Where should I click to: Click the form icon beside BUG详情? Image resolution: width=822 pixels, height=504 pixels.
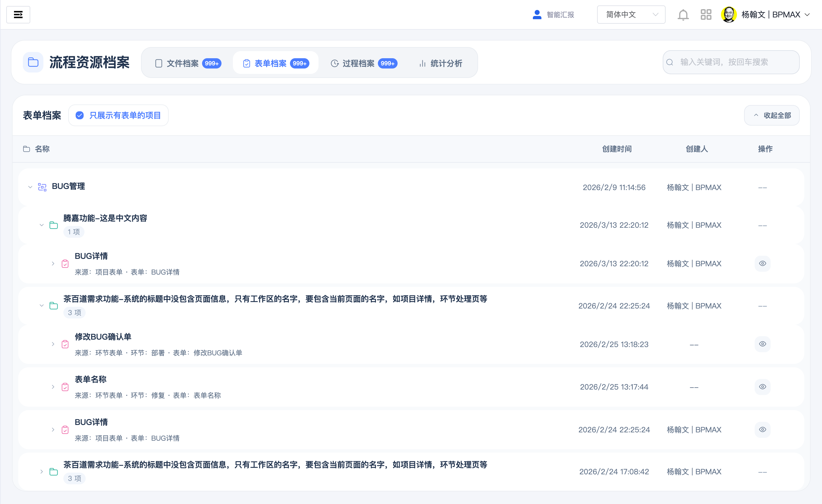pyautogui.click(x=65, y=263)
